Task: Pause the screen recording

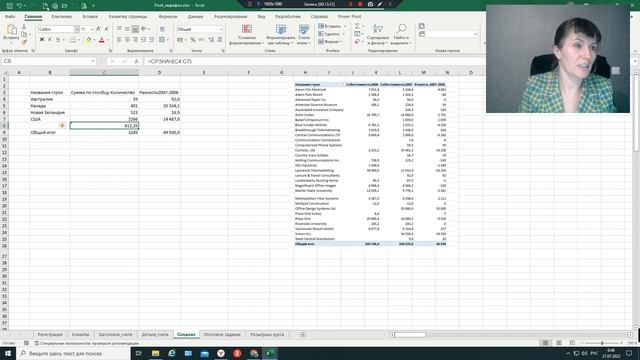Action: tap(350, 4)
